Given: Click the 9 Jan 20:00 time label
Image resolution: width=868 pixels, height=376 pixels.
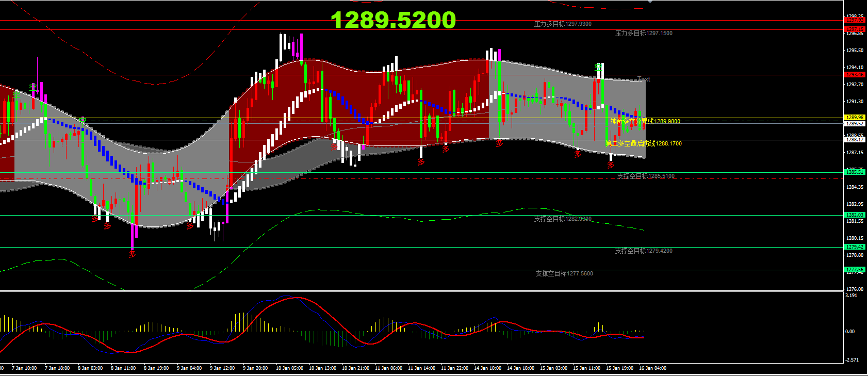Looking at the screenshot, I should pyautogui.click(x=255, y=368).
